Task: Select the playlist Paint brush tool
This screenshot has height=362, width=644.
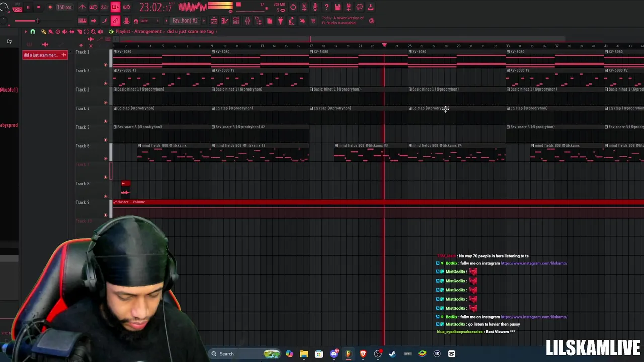Action: click(x=51, y=31)
